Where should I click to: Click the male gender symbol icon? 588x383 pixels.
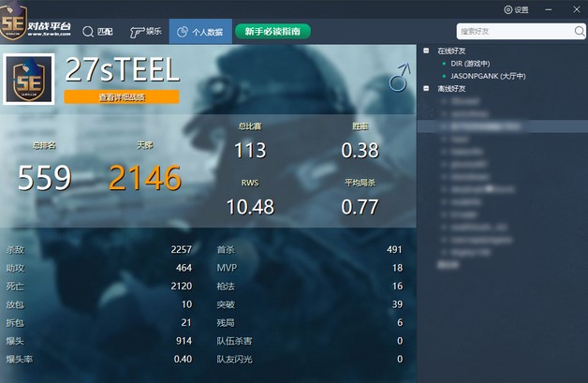(x=400, y=77)
